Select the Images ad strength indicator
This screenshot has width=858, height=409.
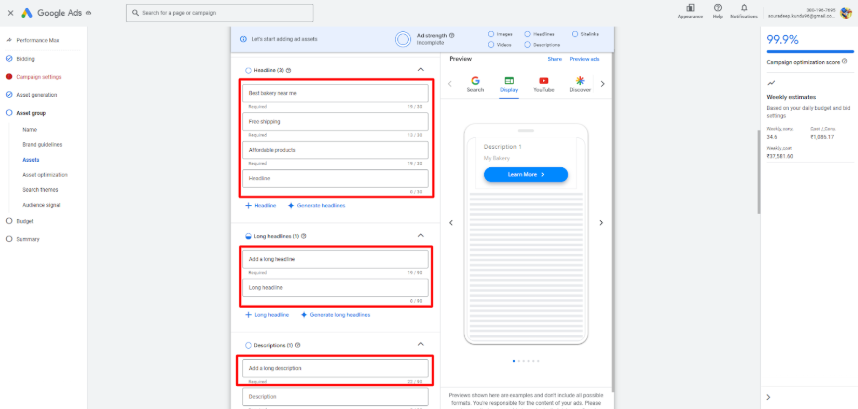click(491, 34)
